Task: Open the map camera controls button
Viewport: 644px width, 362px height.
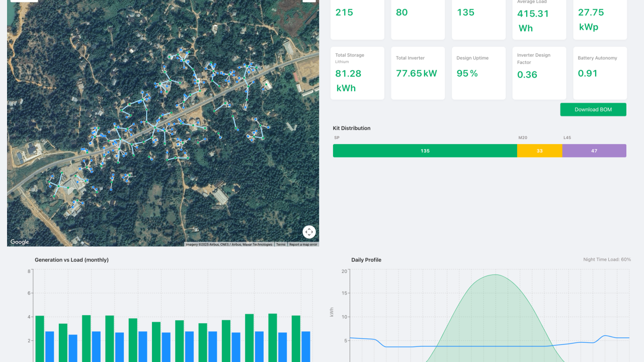Action: click(309, 232)
